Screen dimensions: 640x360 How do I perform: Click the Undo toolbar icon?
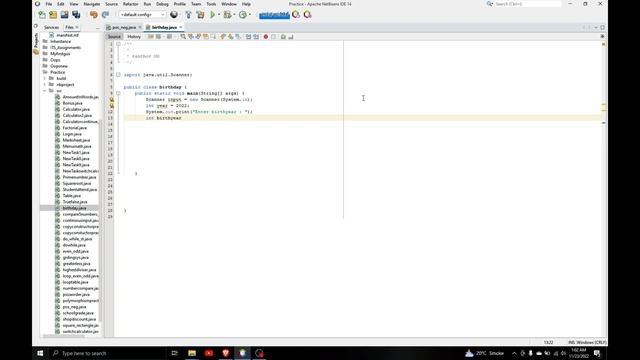click(x=94, y=15)
